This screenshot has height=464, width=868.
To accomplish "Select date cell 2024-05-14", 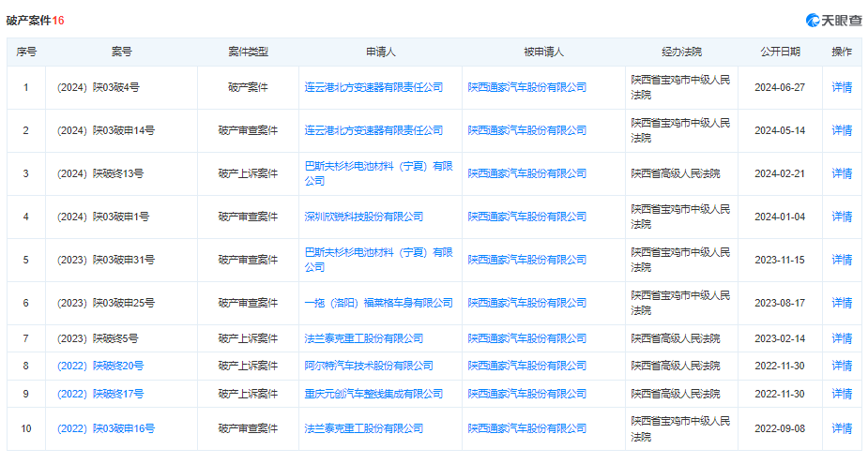I will 780,130.
